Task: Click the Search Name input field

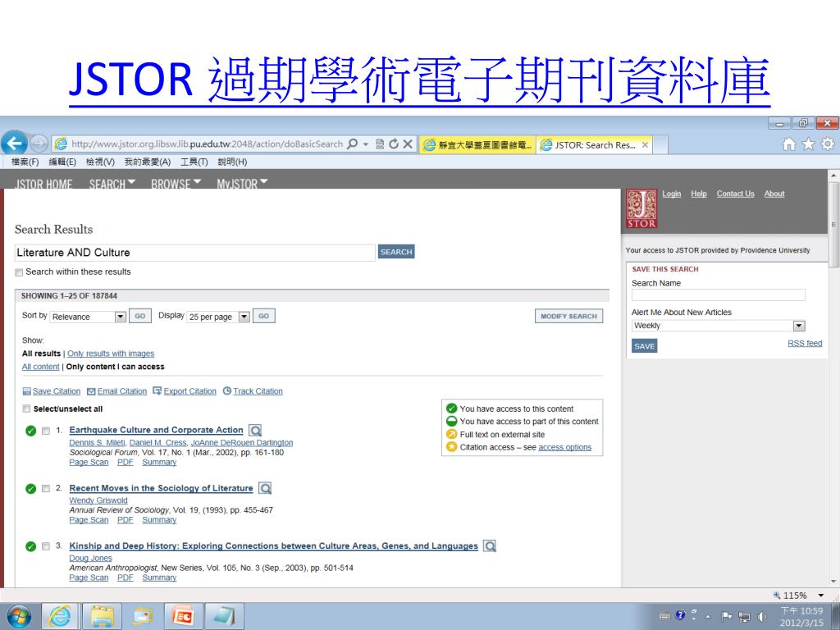Action: (719, 295)
